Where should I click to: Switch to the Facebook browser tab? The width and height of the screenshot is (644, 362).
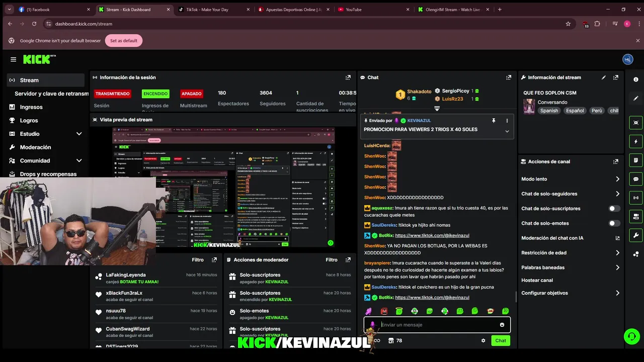coord(54,10)
